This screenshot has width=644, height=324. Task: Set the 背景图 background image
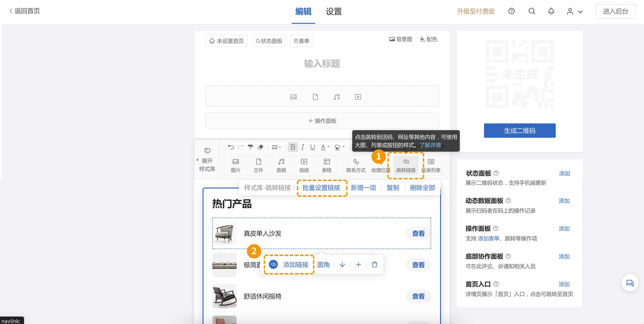pos(401,39)
